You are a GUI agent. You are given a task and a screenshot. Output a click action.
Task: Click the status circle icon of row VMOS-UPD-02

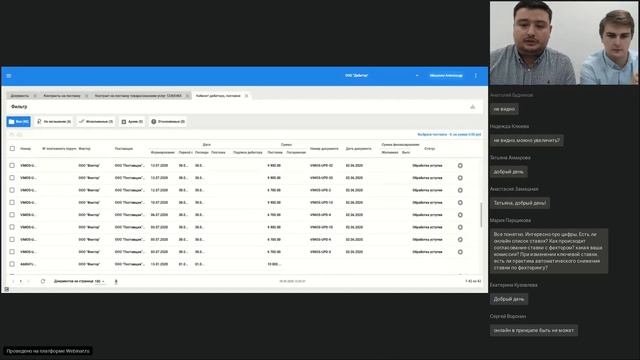coord(460,166)
